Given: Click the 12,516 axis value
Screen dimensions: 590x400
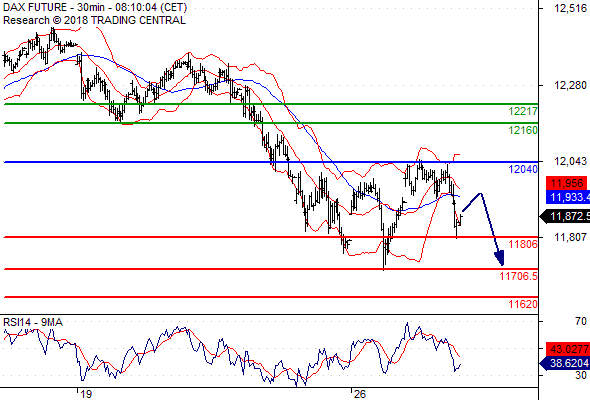Looking at the screenshot, I should [570, 8].
